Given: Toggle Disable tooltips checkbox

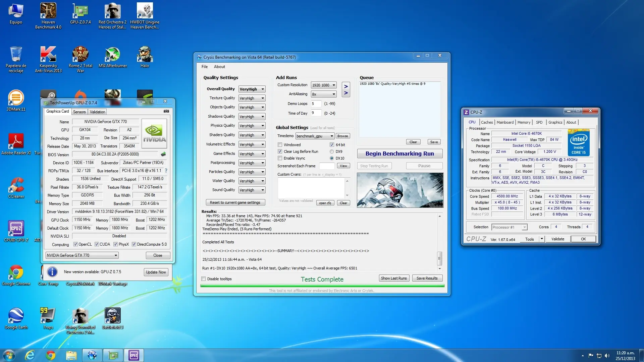Looking at the screenshot, I should 203,279.
